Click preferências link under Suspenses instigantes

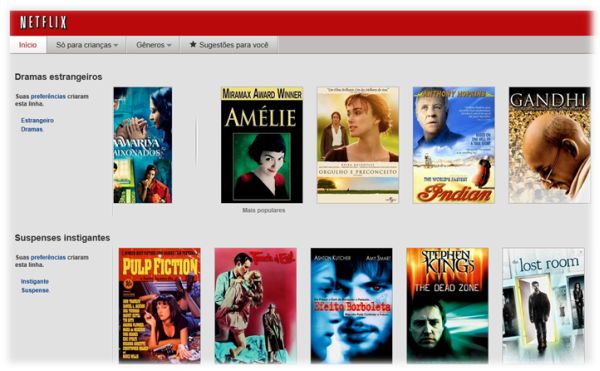coord(48,257)
